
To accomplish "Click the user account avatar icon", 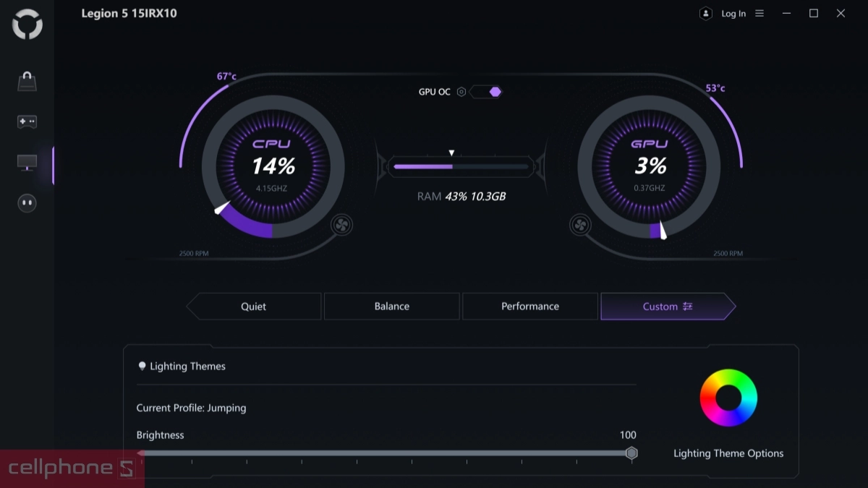I will pos(705,14).
